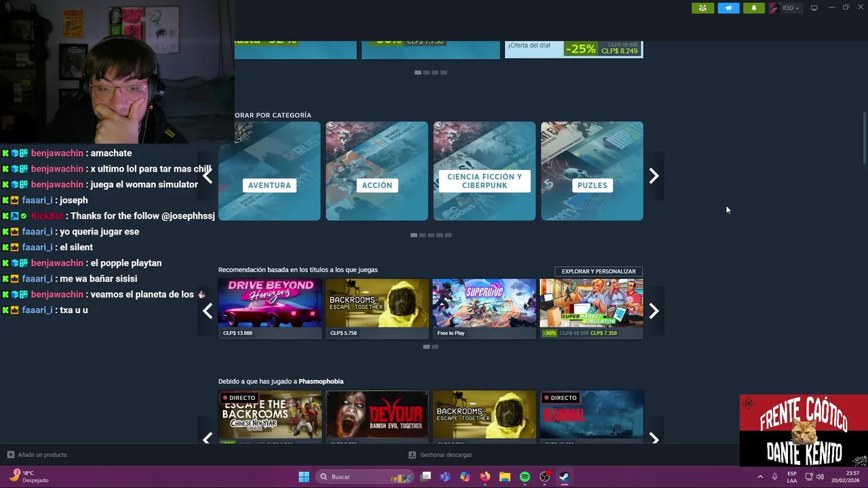Screen dimensions: 868x488
Task: Open Supervive Free to Play card
Action: coord(484,308)
